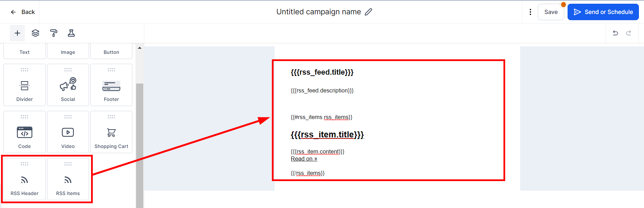
Task: Redo the last change
Action: tap(628, 33)
